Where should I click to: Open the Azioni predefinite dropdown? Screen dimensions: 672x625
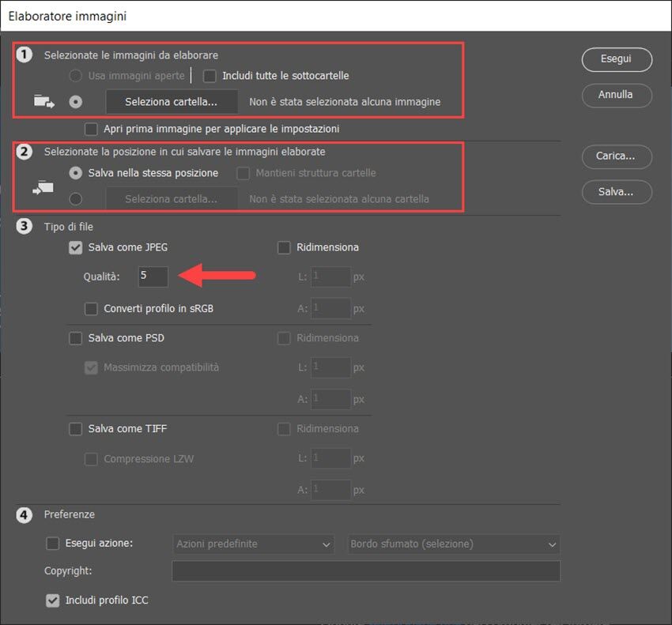(253, 544)
